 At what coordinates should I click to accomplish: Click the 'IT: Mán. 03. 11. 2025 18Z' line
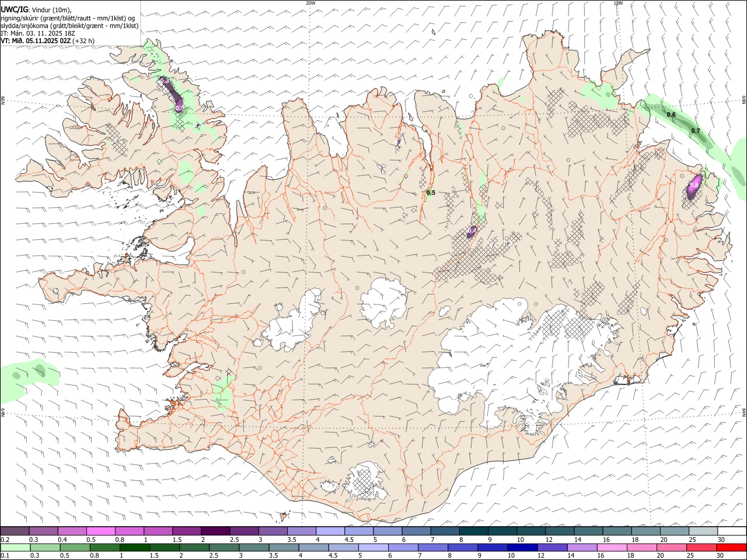[x=37, y=33]
